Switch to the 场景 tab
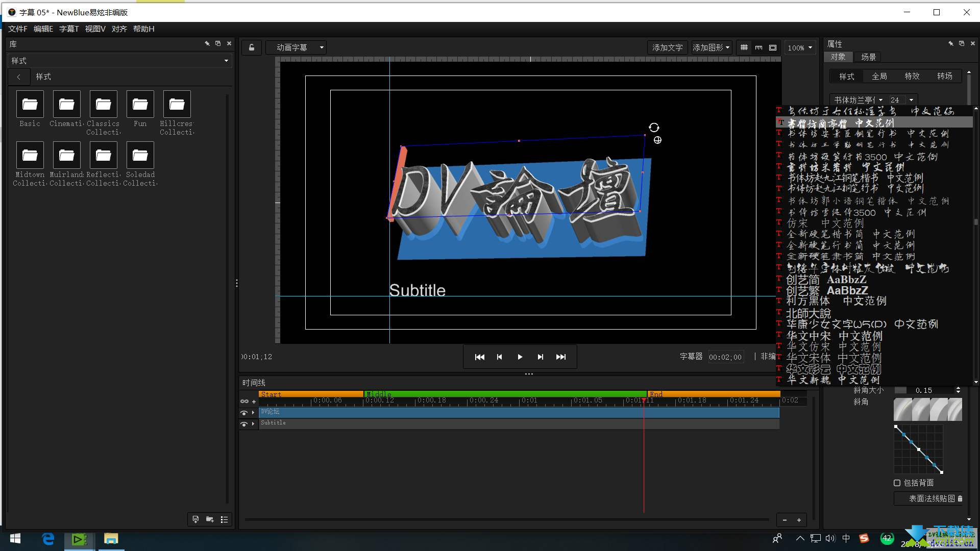980x551 pixels. coord(868,57)
